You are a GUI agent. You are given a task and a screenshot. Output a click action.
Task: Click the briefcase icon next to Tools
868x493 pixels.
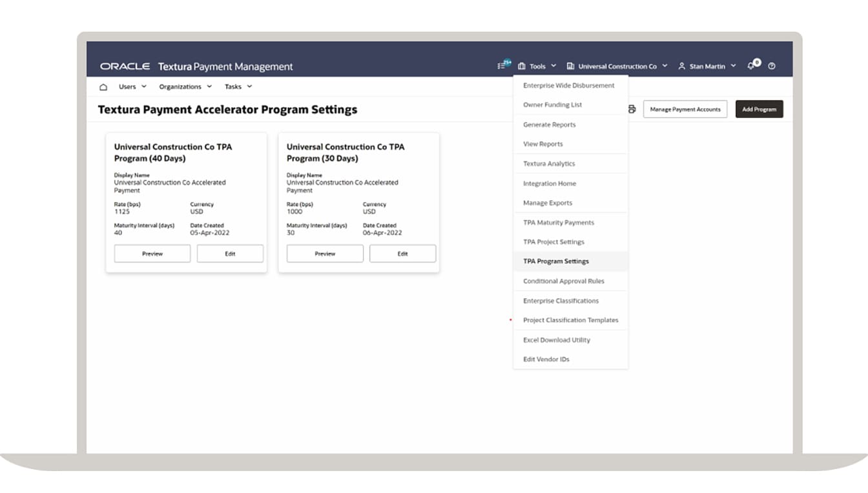(x=522, y=65)
